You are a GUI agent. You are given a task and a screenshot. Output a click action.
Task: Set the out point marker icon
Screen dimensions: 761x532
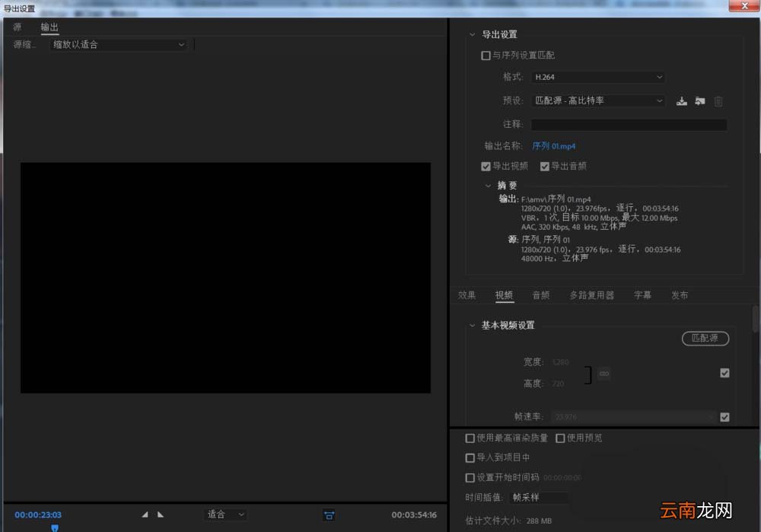[161, 514]
